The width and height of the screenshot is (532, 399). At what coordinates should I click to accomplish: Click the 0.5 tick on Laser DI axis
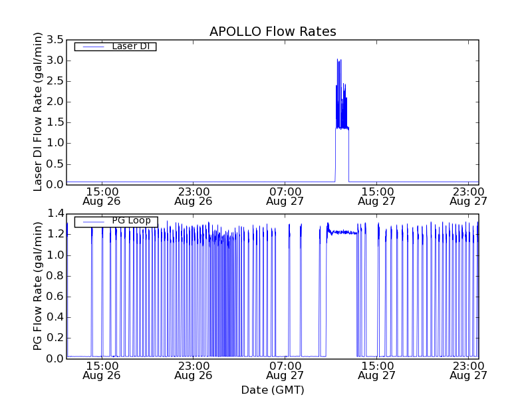pos(55,164)
